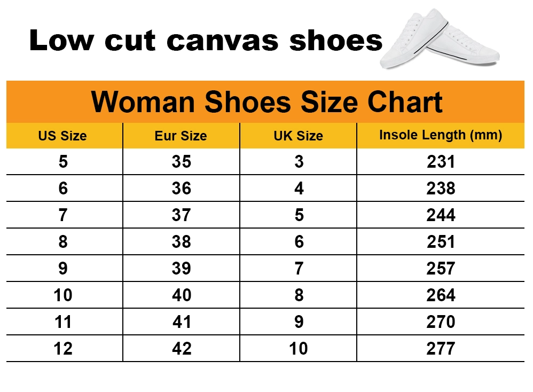Click the US Size column header

62,136
